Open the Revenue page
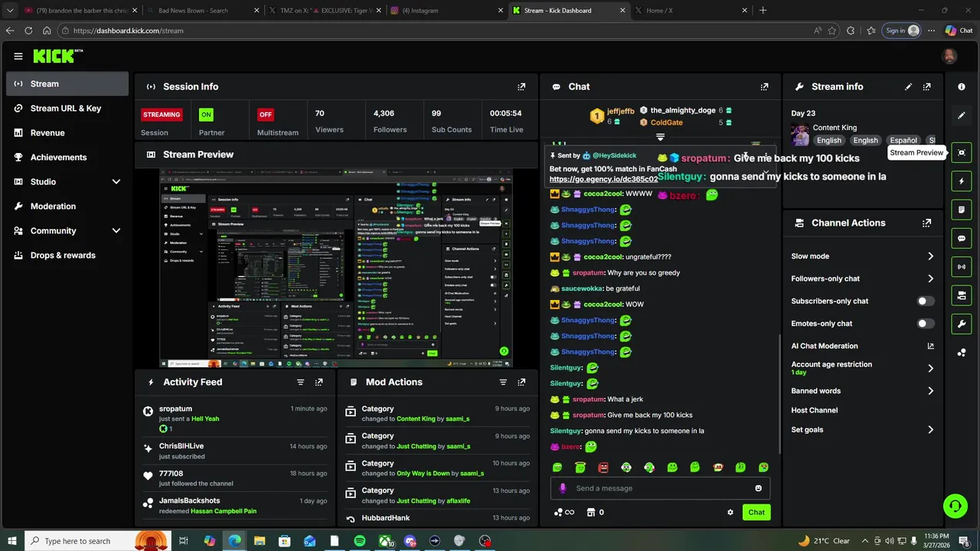Image resolution: width=980 pixels, height=551 pixels. (67, 132)
